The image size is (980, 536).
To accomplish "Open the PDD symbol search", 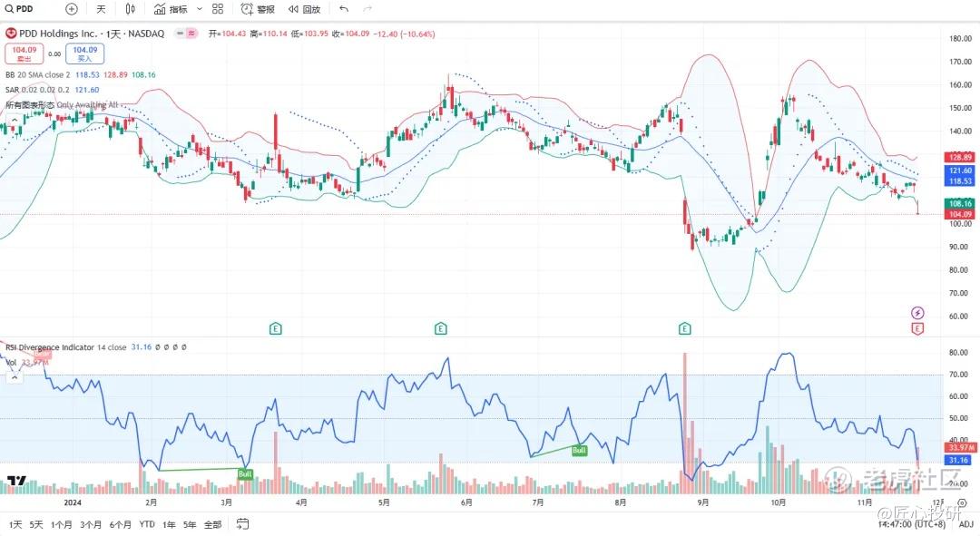I will [19, 9].
